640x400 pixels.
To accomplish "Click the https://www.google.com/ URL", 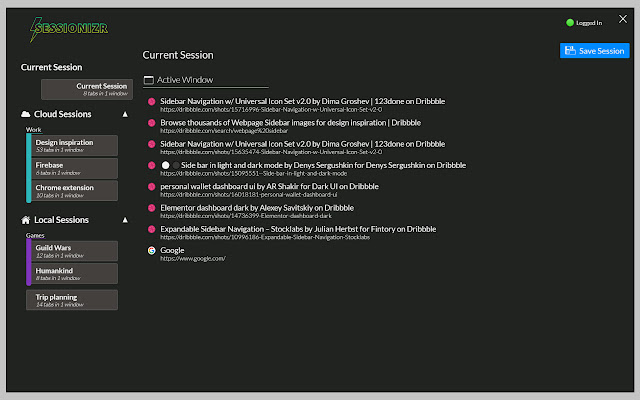I will point(193,258).
